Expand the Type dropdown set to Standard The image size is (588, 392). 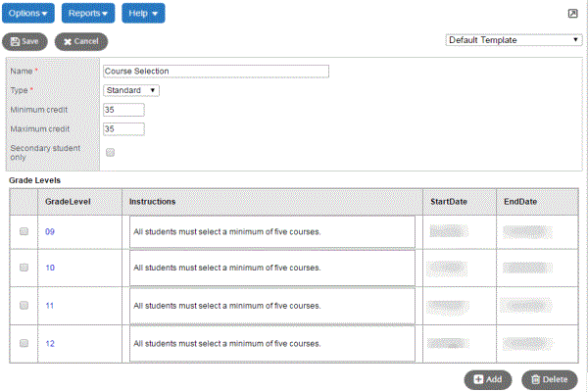coord(131,90)
